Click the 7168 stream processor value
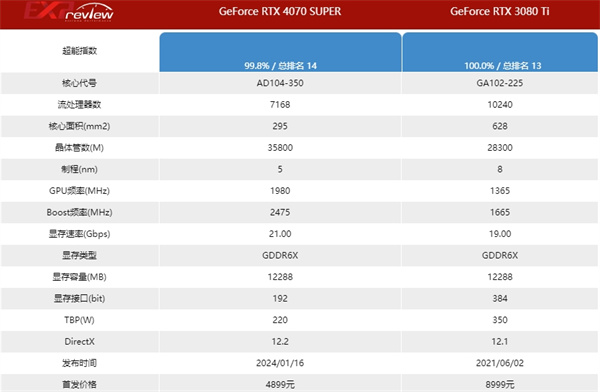 (280, 105)
